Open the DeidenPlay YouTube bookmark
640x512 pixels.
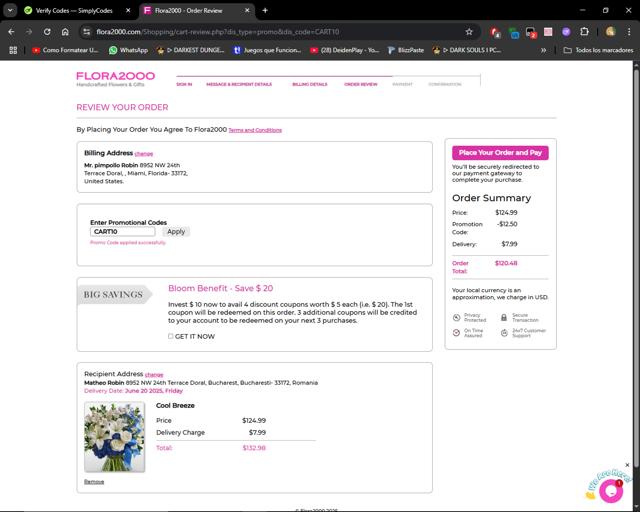[x=344, y=50]
